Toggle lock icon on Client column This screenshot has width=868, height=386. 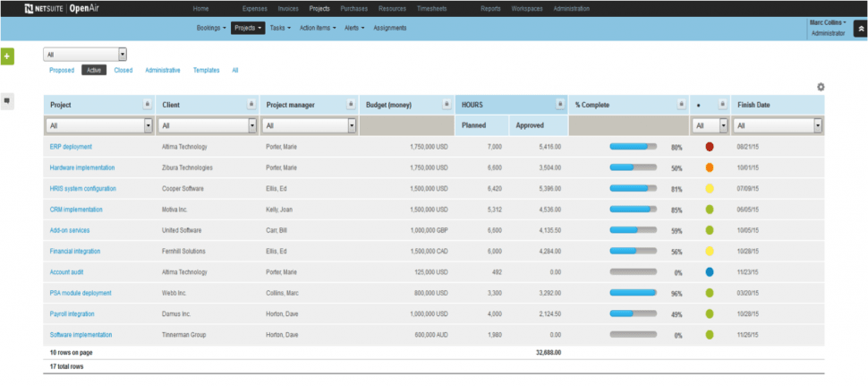[x=251, y=104]
